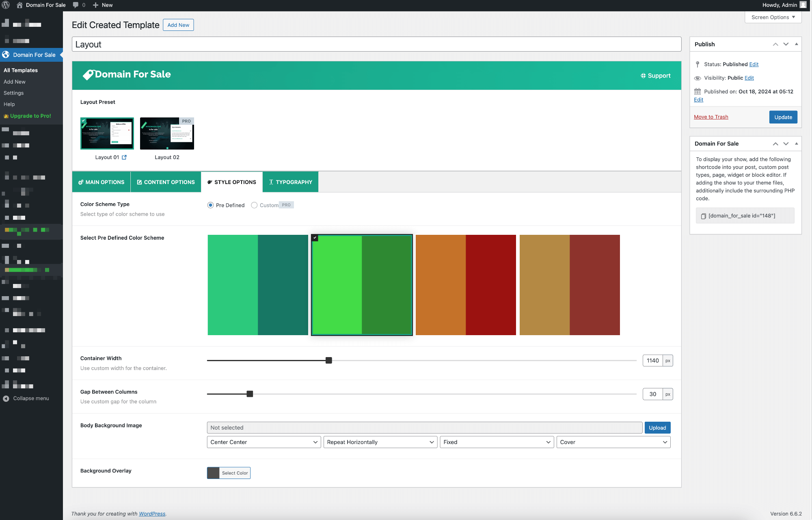Click the Not selected image path field

tap(425, 428)
